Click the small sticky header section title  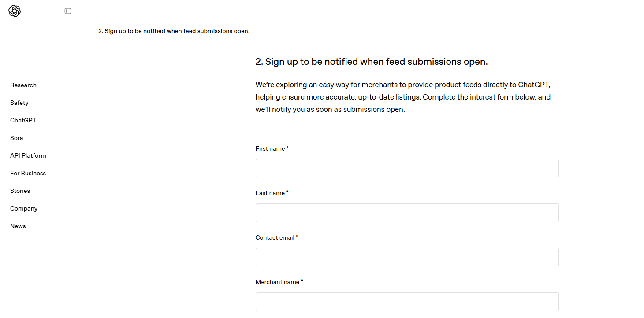[174, 31]
